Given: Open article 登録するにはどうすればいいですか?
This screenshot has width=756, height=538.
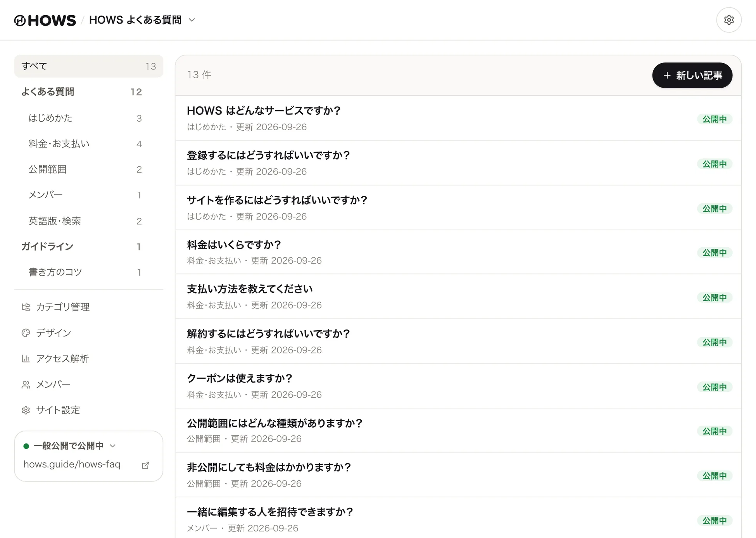Looking at the screenshot, I should coord(458,163).
